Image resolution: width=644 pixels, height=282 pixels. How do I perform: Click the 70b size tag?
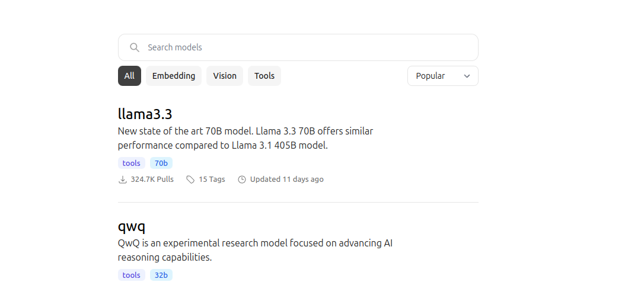pos(161,163)
